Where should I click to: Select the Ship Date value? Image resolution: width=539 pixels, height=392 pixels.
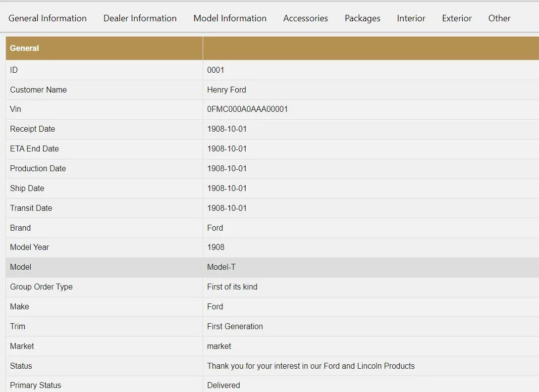coord(227,188)
